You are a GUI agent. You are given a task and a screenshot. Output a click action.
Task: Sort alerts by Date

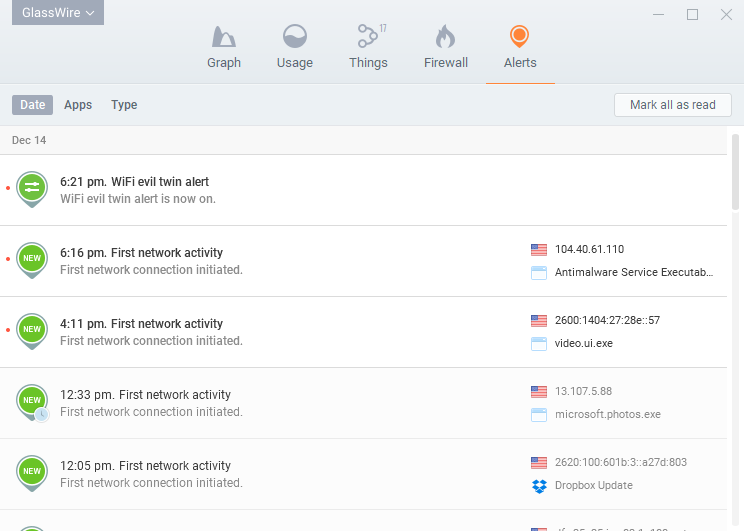(32, 105)
